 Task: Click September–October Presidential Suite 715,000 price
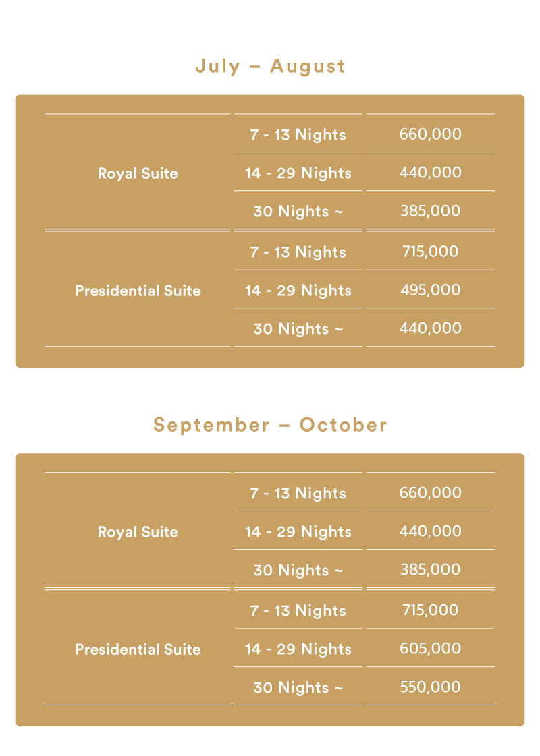click(431, 610)
